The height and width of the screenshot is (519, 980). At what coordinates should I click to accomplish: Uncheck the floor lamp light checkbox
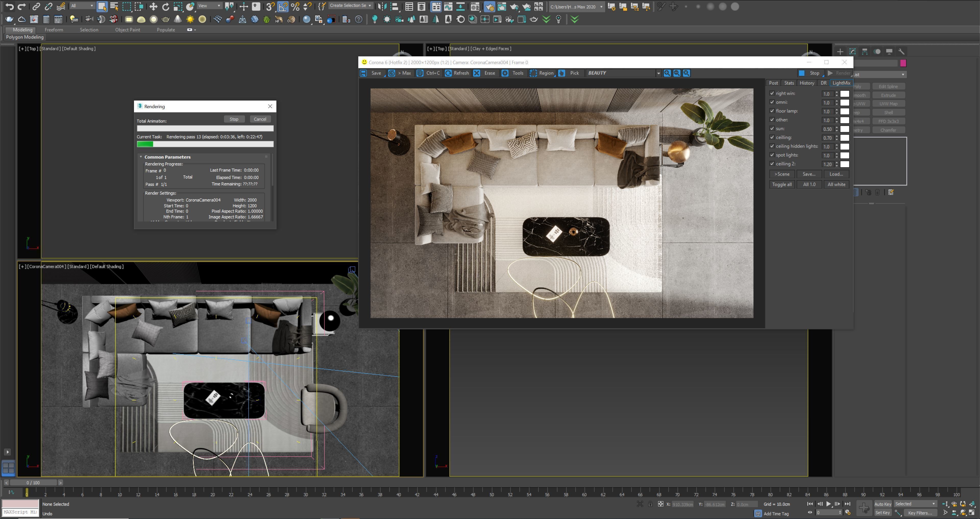click(x=772, y=111)
